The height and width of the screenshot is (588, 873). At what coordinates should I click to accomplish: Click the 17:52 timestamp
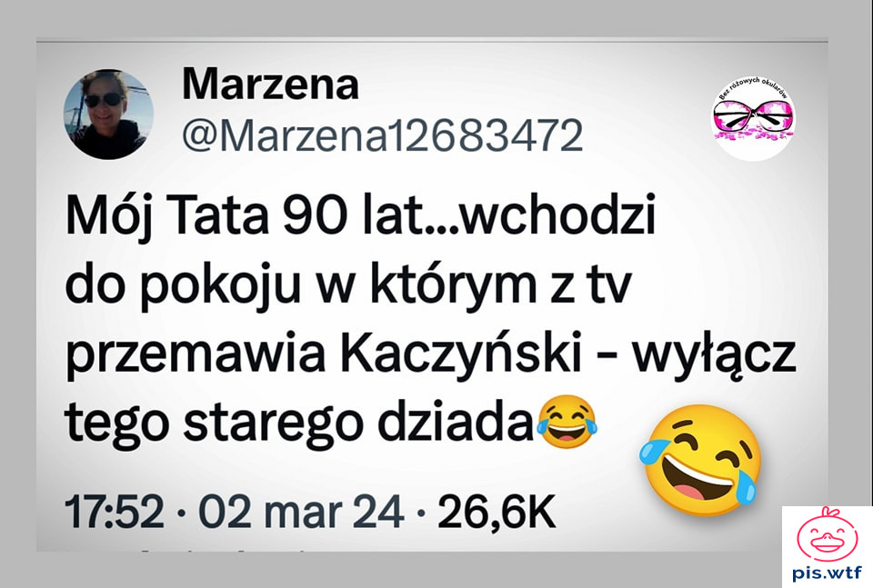(115, 513)
